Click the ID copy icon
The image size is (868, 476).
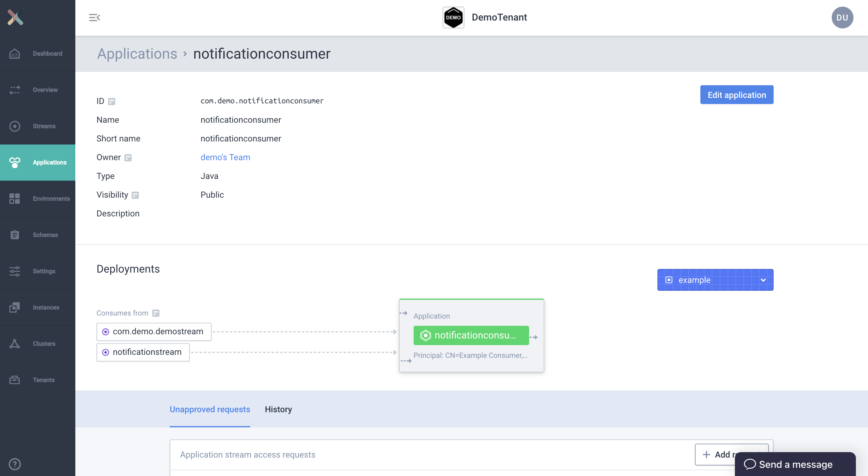click(112, 101)
